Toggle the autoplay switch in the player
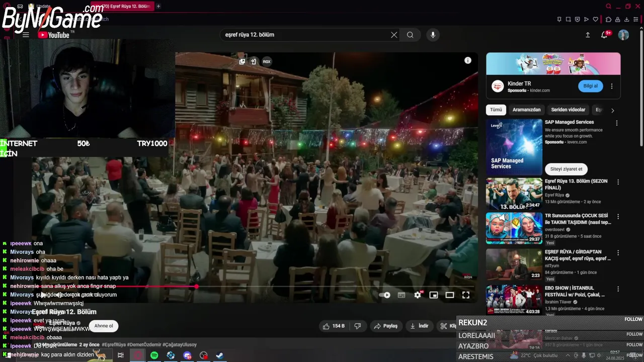 (385, 295)
